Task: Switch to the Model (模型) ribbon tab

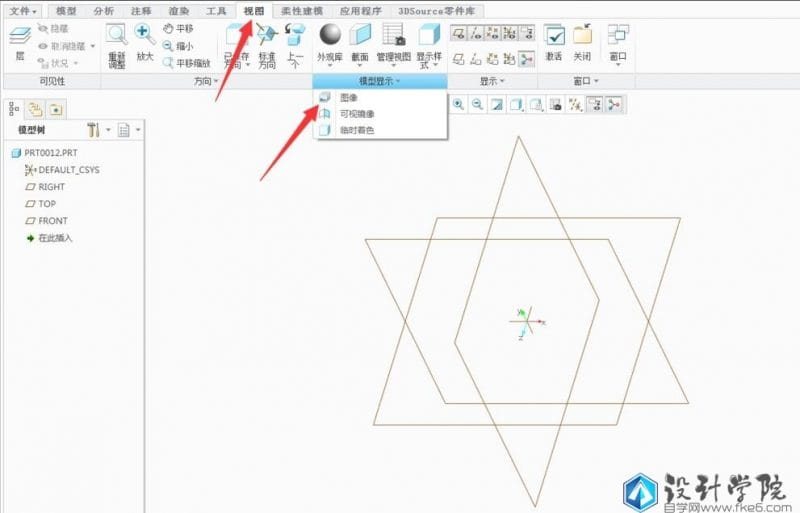Action: [x=66, y=11]
